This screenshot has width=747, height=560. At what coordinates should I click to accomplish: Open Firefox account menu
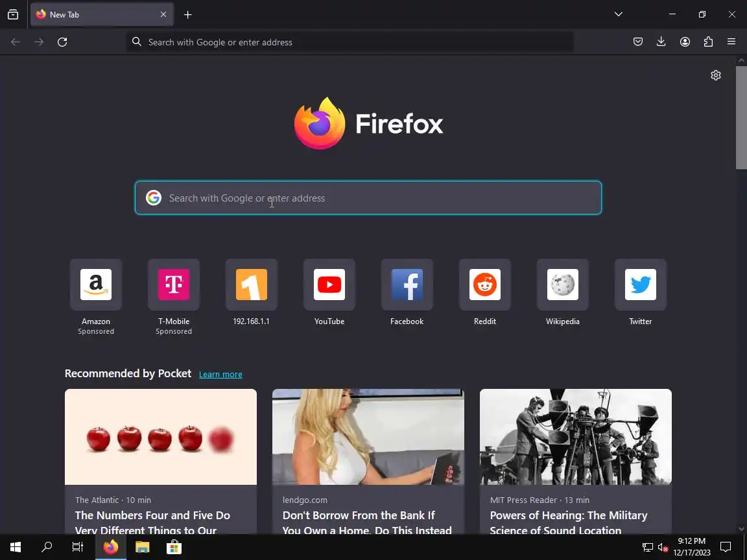click(x=685, y=42)
